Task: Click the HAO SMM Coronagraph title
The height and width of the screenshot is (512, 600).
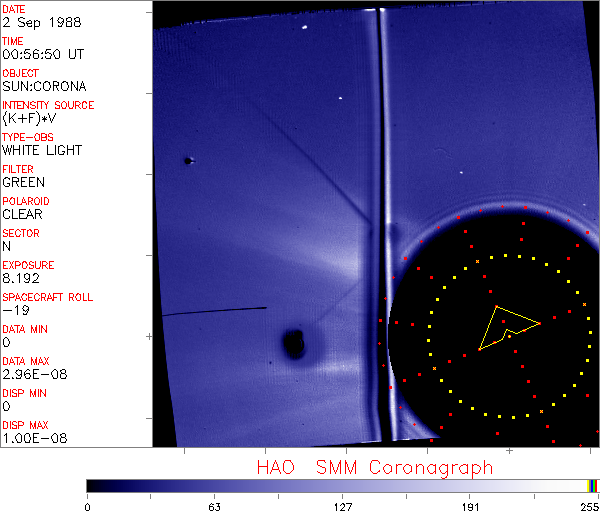Action: coord(375,467)
